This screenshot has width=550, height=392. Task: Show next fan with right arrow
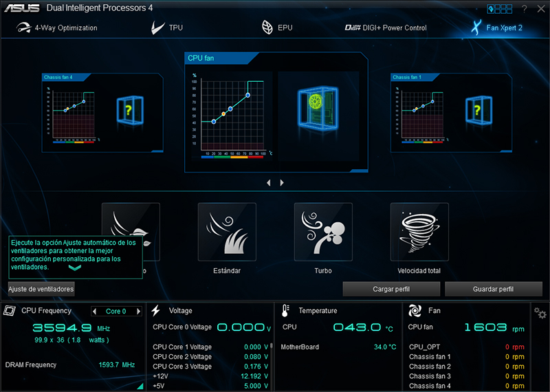tap(282, 183)
